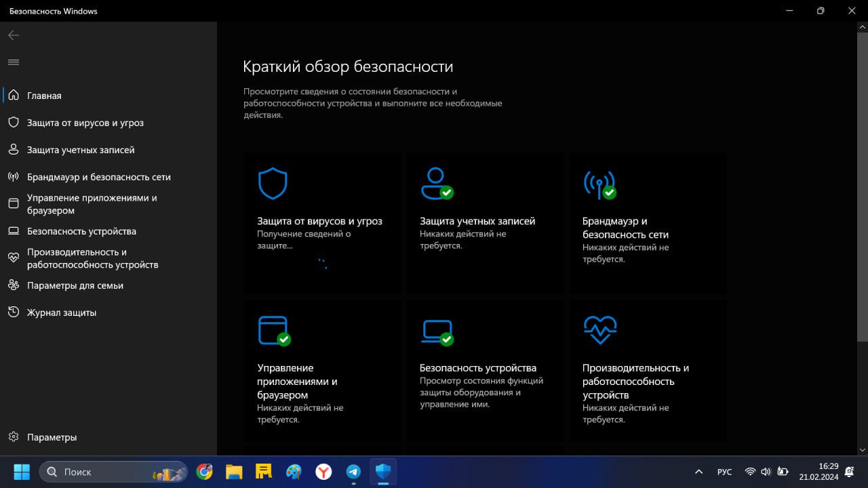868x488 pixels.
Task: Restore down the Windows Security window
Action: [821, 11]
